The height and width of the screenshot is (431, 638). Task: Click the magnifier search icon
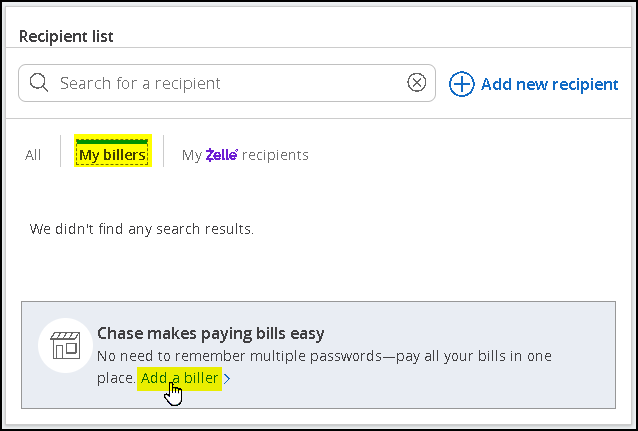pos(39,83)
